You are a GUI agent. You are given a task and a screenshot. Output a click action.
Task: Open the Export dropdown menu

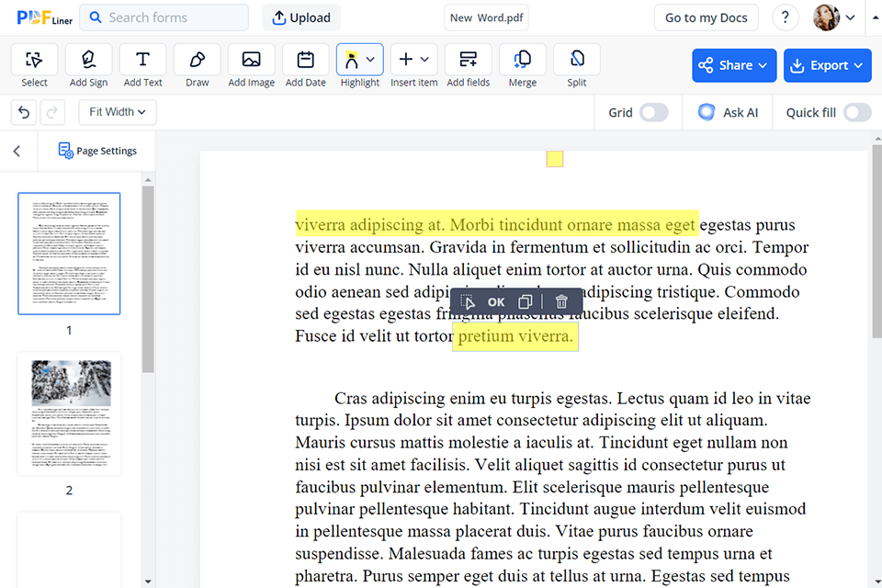(827, 65)
